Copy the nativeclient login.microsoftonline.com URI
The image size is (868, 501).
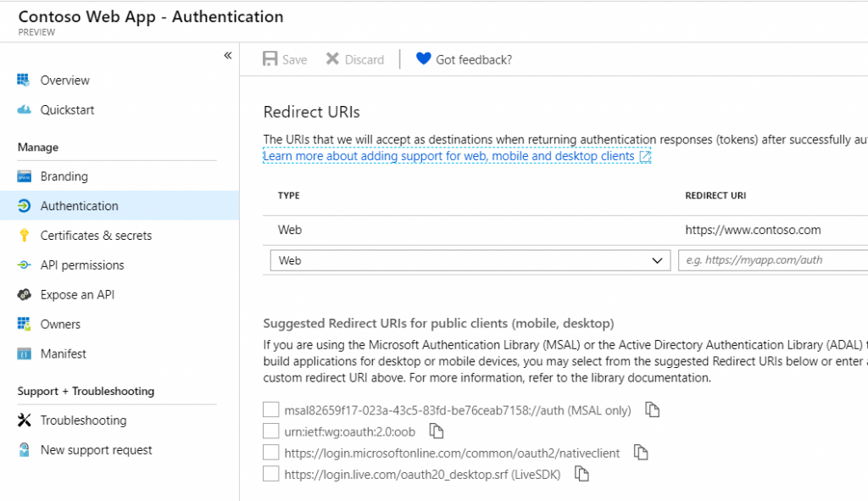[641, 453]
